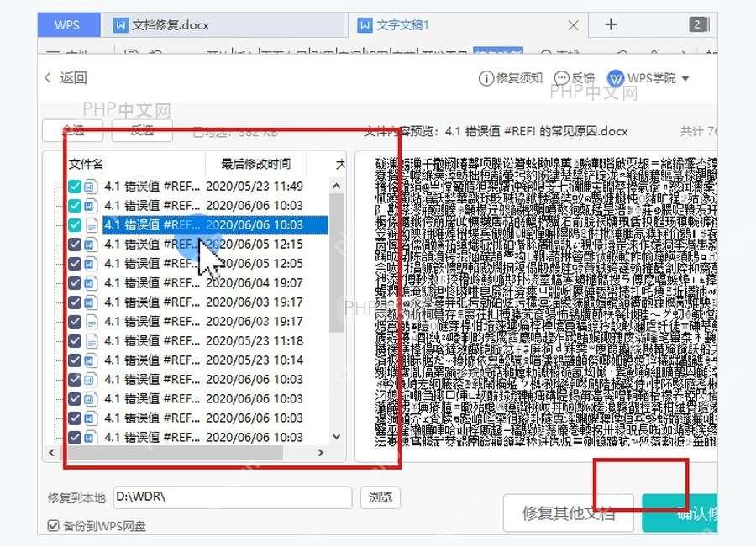Click the 修复其他文档 button
Image resolution: width=756 pixels, height=547 pixels.
pyautogui.click(x=569, y=513)
